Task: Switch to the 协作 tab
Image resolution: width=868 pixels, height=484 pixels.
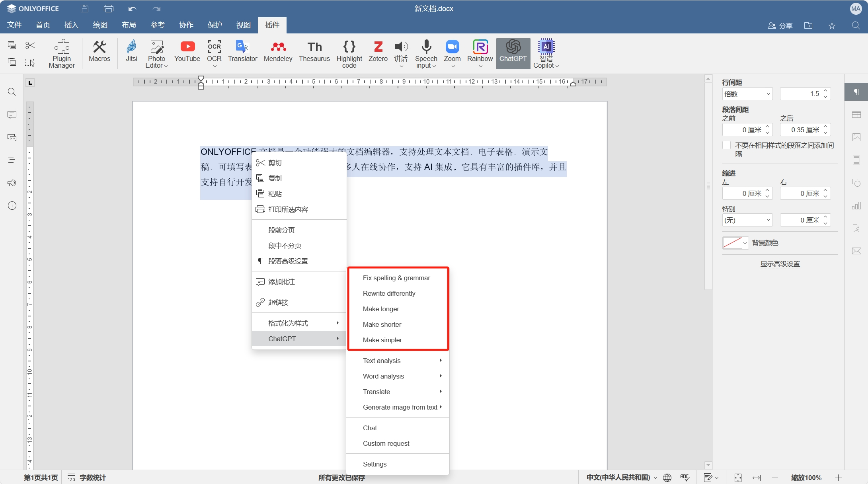Action: coord(186,25)
